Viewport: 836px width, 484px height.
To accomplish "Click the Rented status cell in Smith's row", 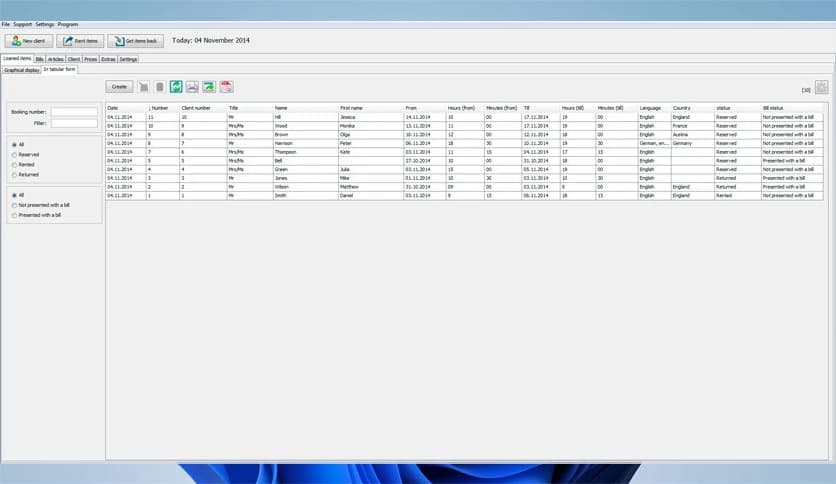I will [x=737, y=196].
